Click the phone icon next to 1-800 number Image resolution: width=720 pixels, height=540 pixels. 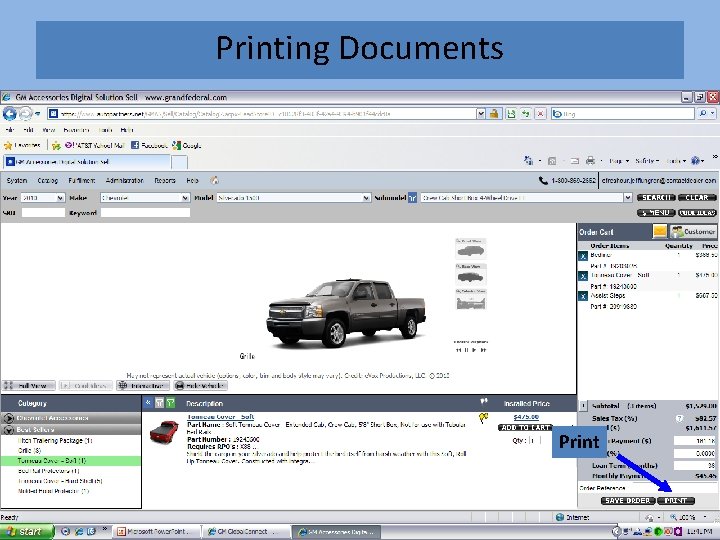point(543,181)
